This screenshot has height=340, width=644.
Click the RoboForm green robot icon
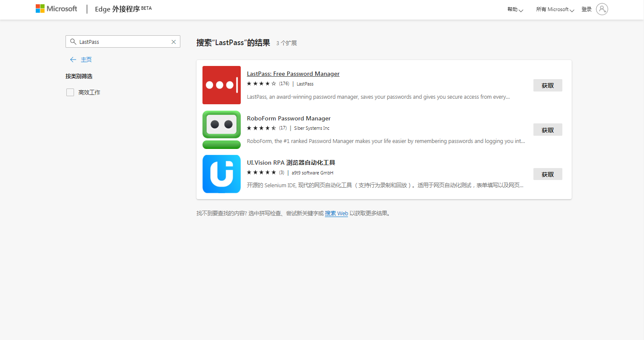[221, 130]
